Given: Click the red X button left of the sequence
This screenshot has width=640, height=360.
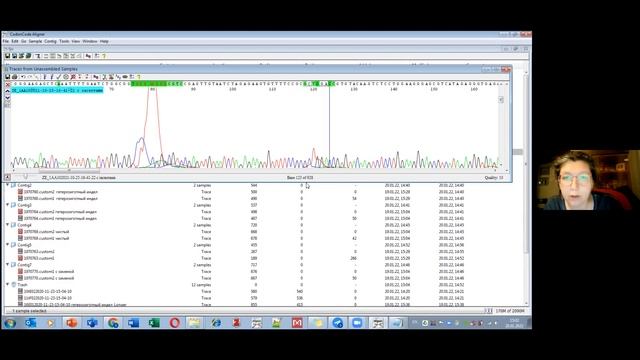Looking at the screenshot, I should tap(7, 84).
